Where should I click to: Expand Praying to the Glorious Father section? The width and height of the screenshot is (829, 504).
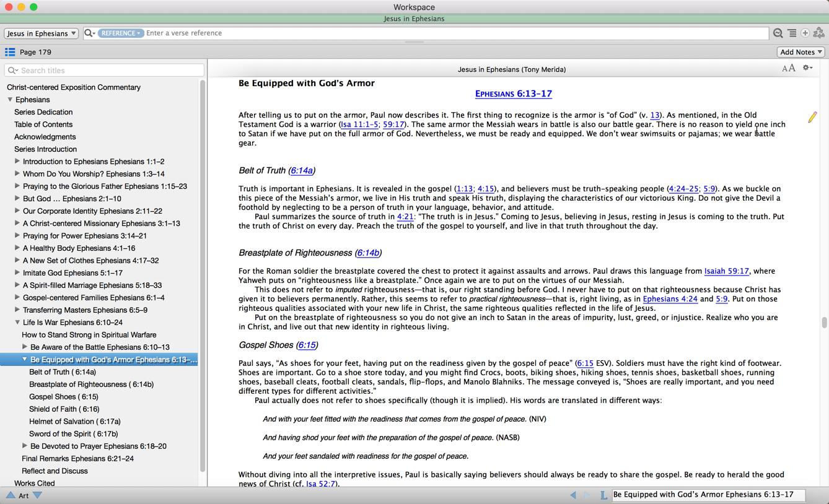click(17, 186)
